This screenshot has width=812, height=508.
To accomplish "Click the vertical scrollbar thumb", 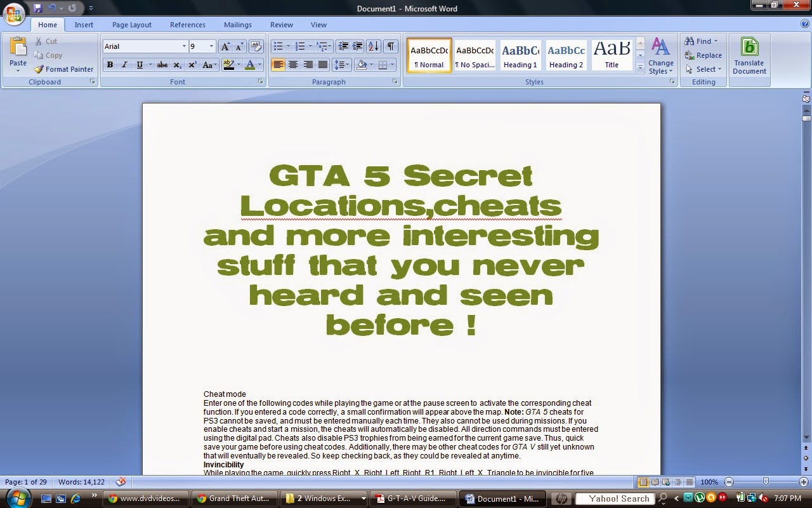I will pyautogui.click(x=806, y=118).
